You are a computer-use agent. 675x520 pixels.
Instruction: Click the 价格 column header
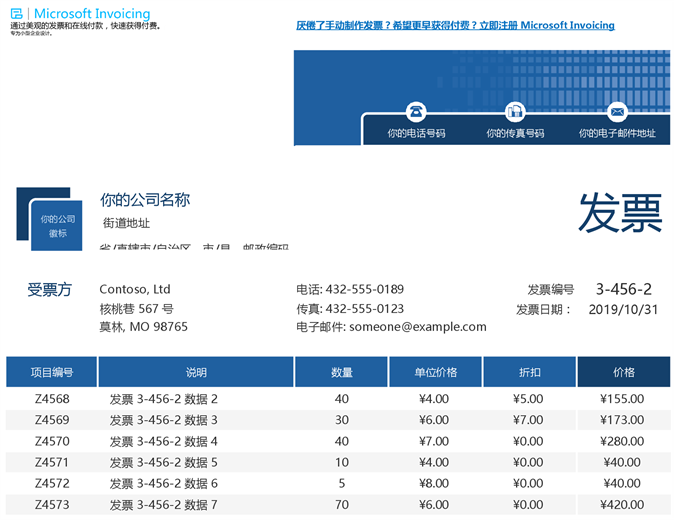click(x=624, y=372)
